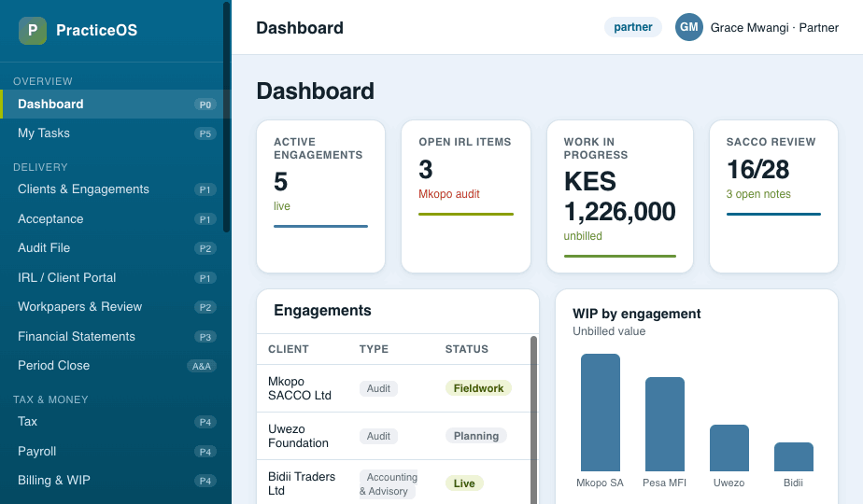Select Tax in the sidebar

tap(116, 422)
